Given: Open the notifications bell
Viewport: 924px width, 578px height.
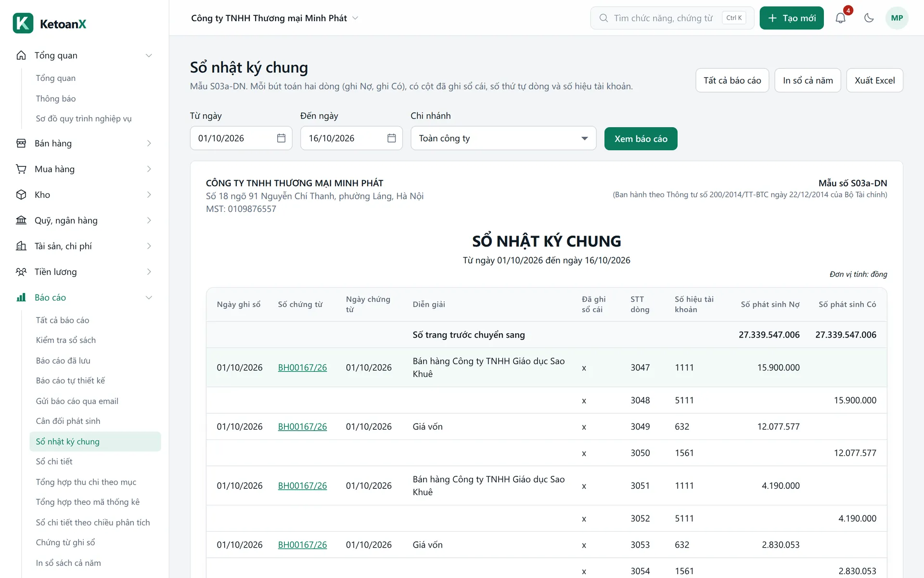Looking at the screenshot, I should click(840, 18).
